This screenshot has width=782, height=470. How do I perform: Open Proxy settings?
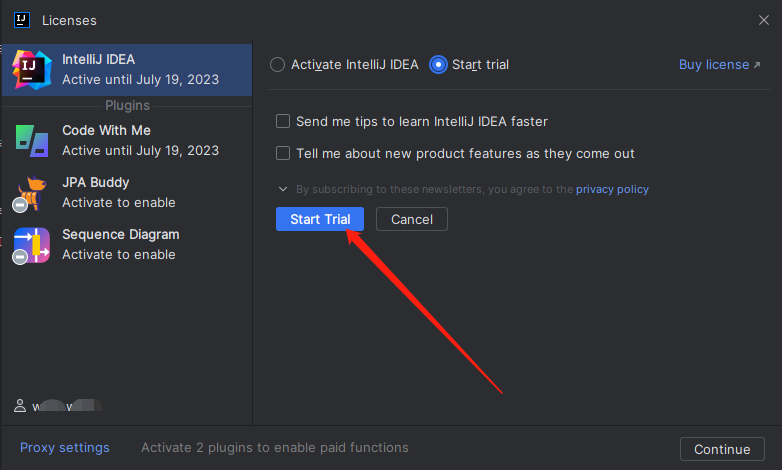click(64, 448)
